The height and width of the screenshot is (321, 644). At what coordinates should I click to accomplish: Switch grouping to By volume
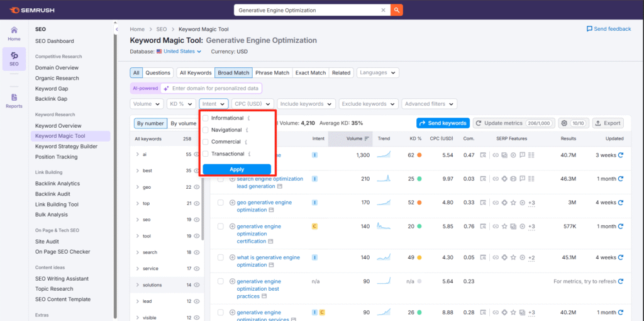[x=184, y=123]
